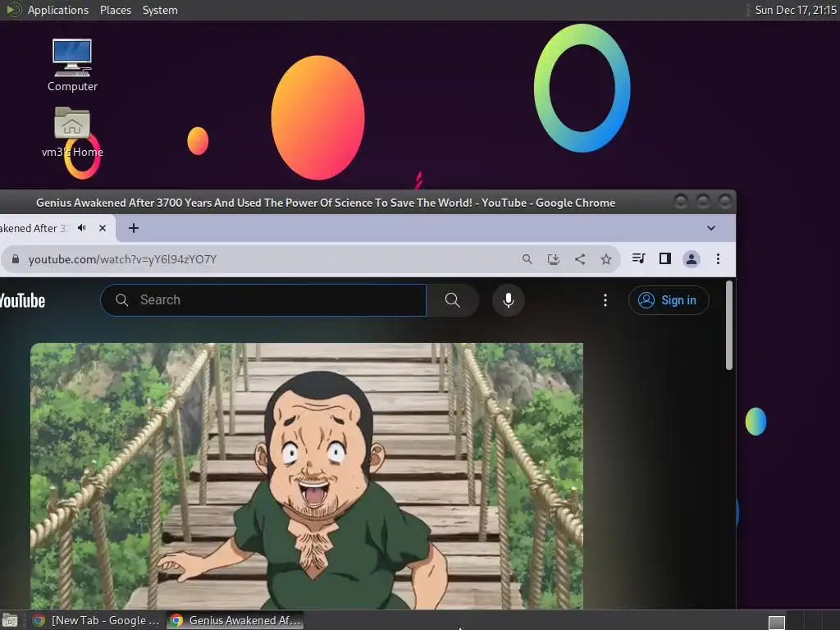The width and height of the screenshot is (840, 630).
Task: Expand the tab search chevron
Action: (711, 228)
